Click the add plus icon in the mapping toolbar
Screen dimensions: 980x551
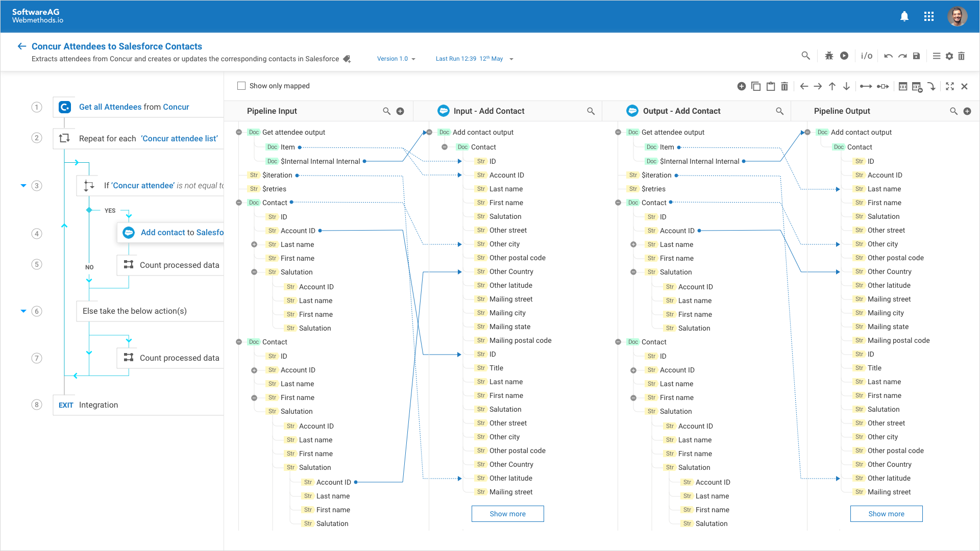pyautogui.click(x=742, y=86)
